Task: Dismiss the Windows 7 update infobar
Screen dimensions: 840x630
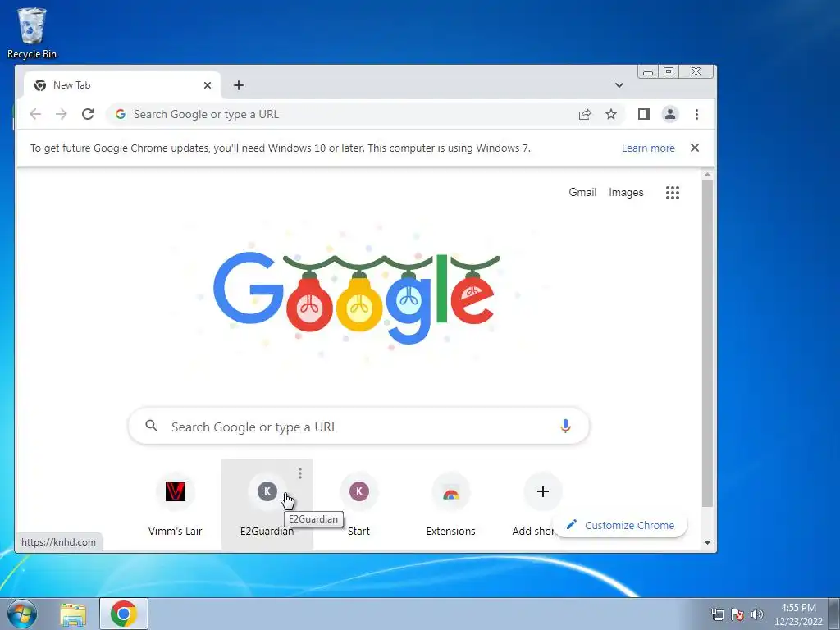Action: [x=695, y=148]
